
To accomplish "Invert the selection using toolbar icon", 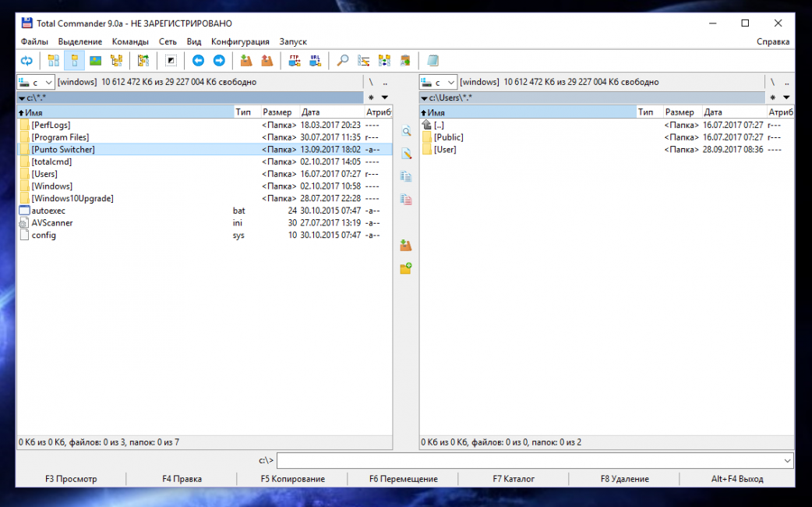I will pos(171,61).
